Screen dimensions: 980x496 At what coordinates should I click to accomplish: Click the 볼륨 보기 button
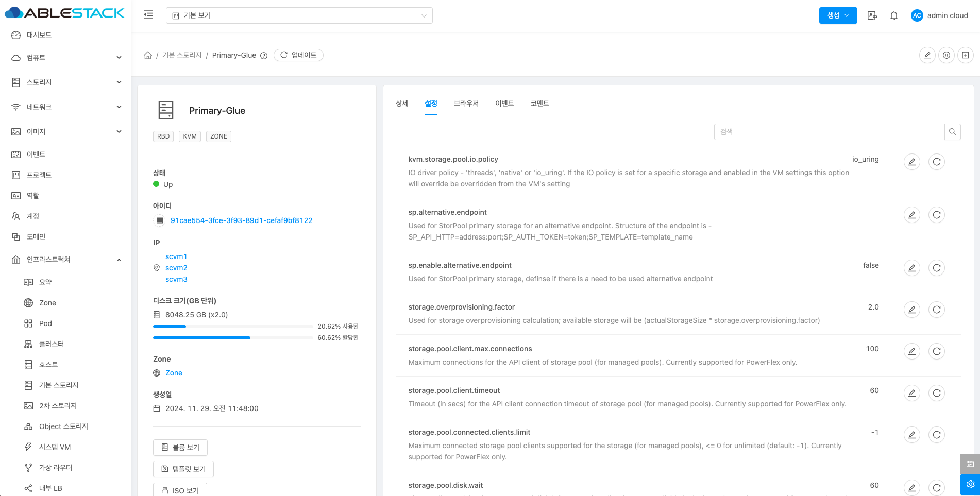click(180, 448)
